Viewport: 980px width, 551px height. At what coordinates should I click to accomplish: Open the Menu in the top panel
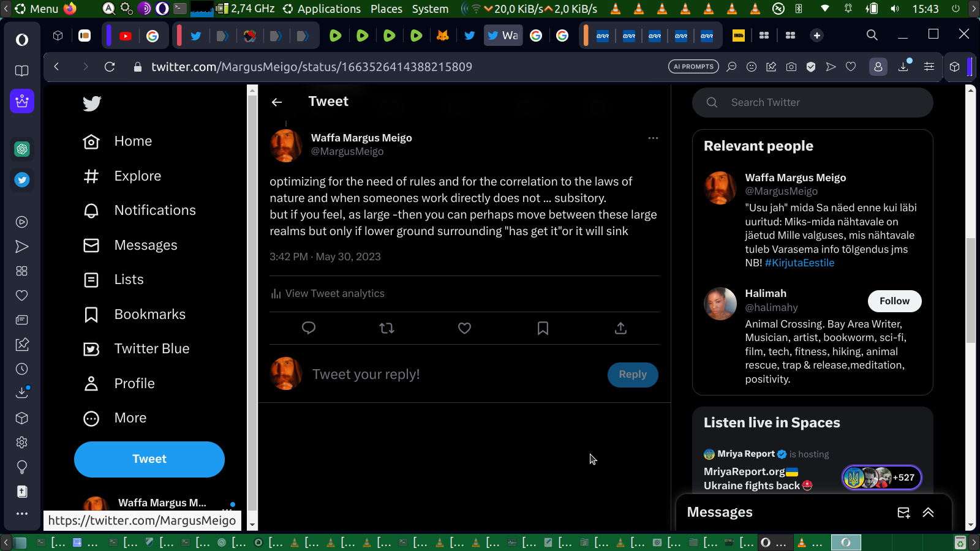click(37, 9)
